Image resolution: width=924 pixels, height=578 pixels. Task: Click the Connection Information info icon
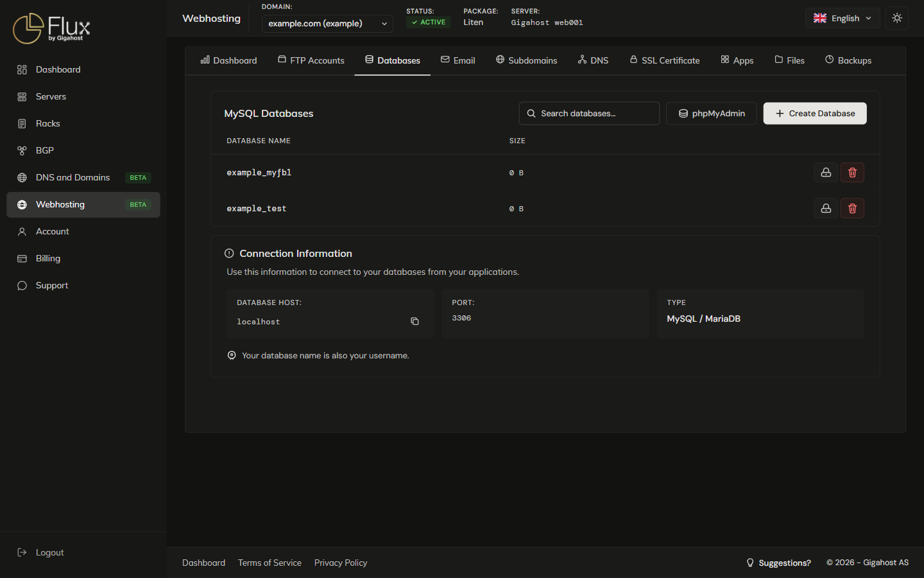229,254
